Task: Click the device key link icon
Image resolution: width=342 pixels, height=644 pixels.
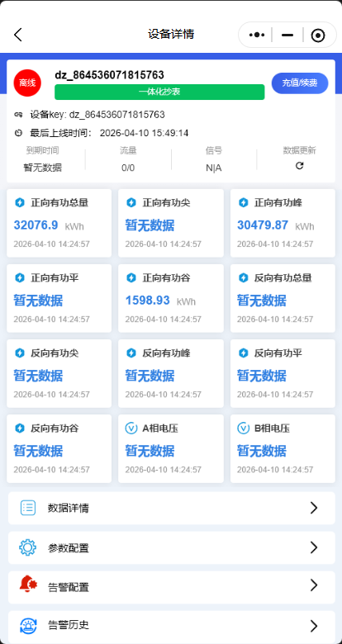Action: (18, 115)
